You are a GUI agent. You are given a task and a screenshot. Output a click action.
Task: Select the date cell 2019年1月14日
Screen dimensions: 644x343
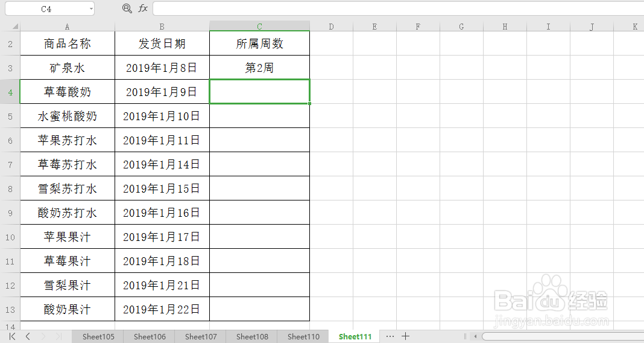click(x=162, y=164)
